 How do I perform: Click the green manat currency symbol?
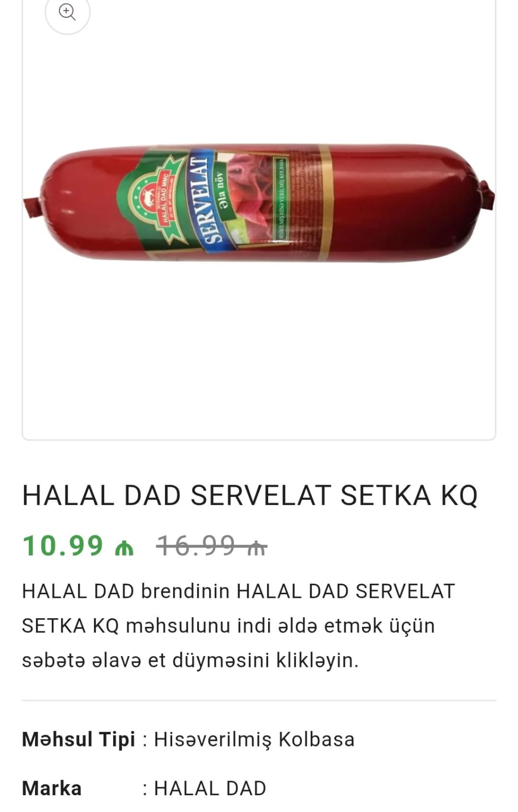click(x=124, y=548)
